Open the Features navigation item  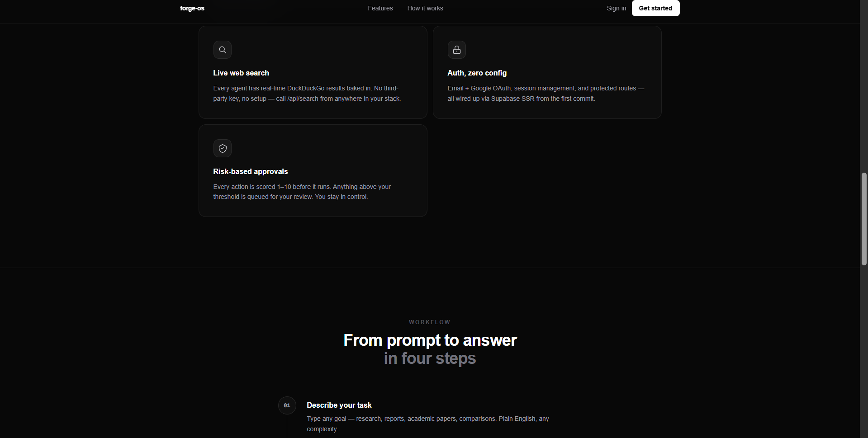point(380,8)
